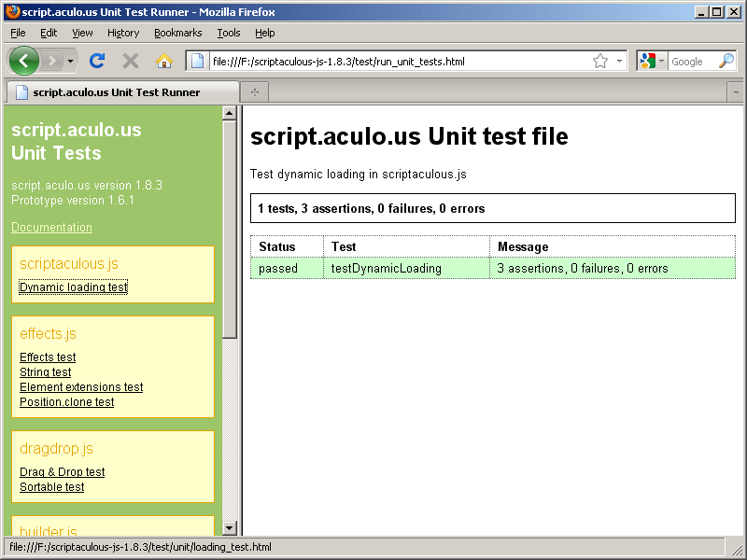This screenshot has height=560, width=747.
Task: Run the Dynamic loading test link
Action: click(74, 287)
